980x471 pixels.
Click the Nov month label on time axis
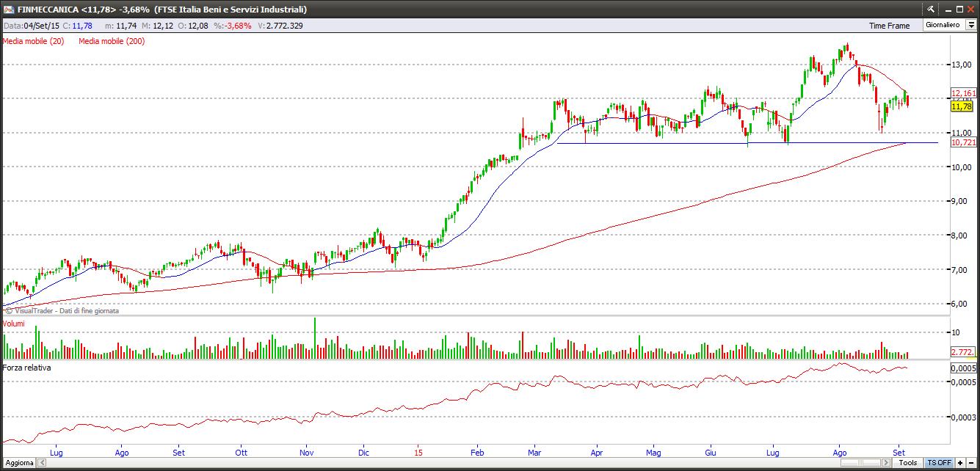click(x=308, y=453)
